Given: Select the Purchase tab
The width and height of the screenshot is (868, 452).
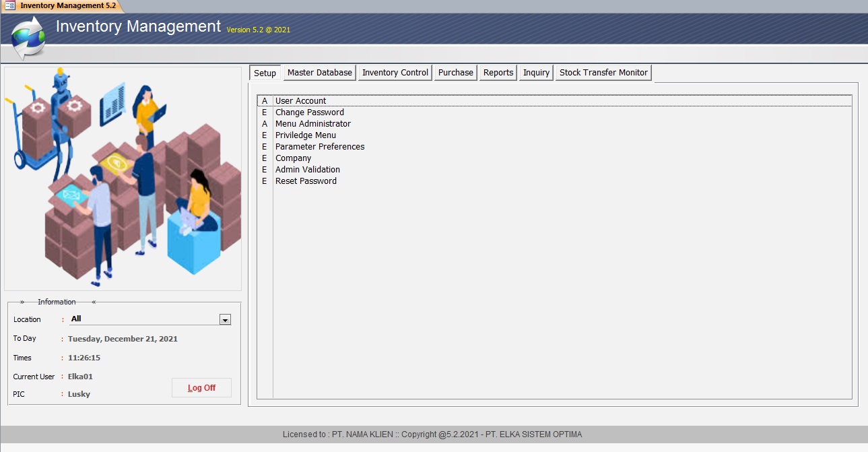Looking at the screenshot, I should point(455,73).
